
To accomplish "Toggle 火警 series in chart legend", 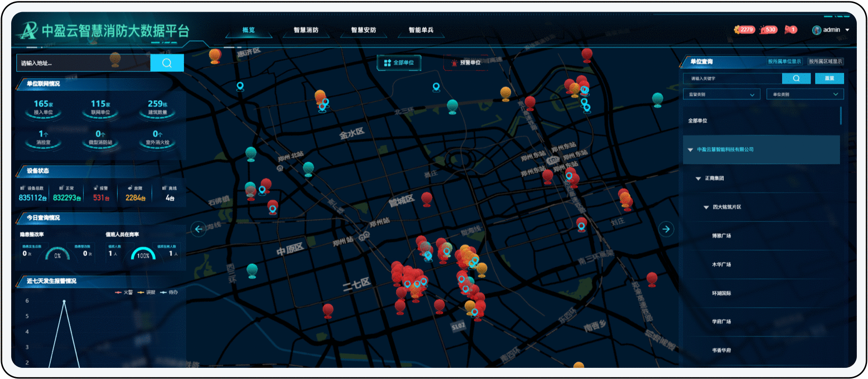I will (123, 293).
